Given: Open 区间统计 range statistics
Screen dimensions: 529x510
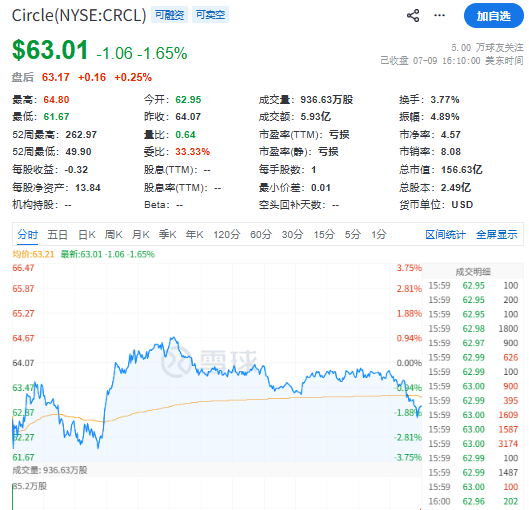Looking at the screenshot, I should coord(446,234).
